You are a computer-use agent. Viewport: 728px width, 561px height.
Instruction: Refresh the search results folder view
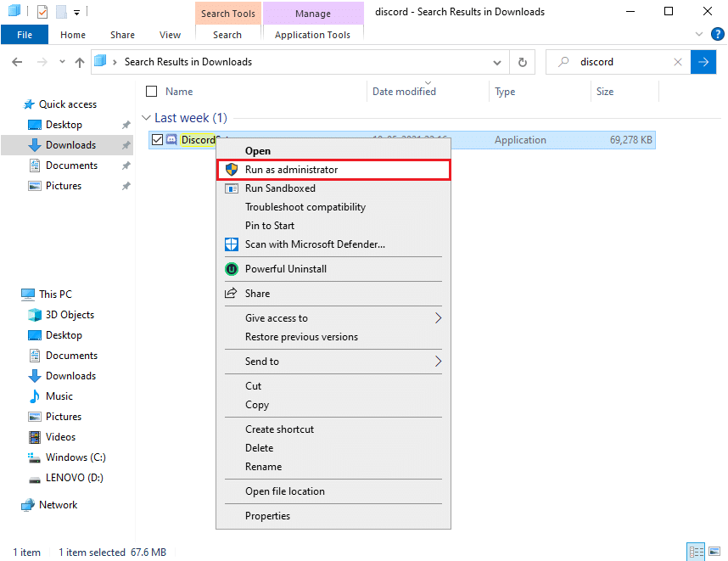click(x=523, y=62)
